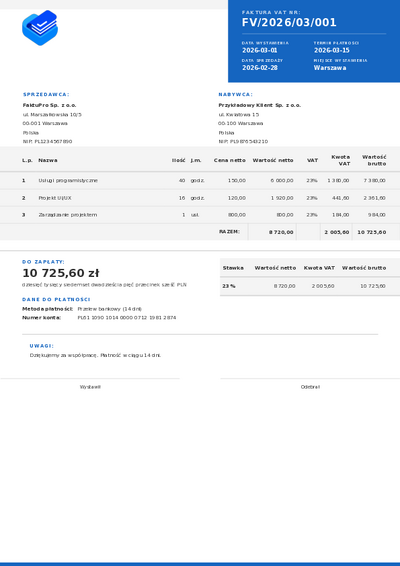Select account number 'PL61 1090 1014 0000 0712 1981 2874'
Image resolution: width=400 pixels, height=566 pixels.
127,318
